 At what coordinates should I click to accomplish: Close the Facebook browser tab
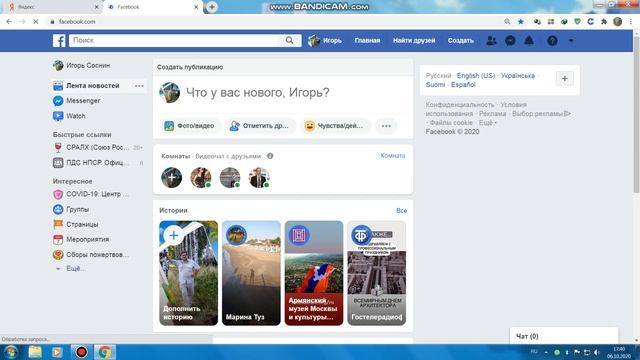coord(196,7)
